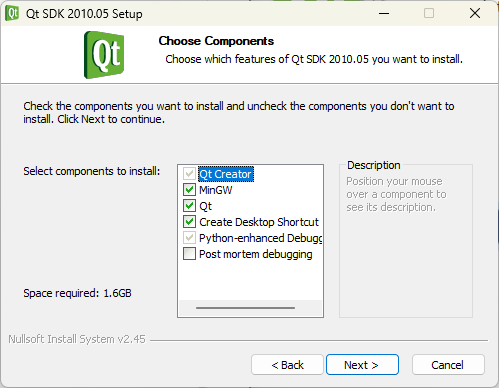
Task: Click the Description box hint text
Action: 396,194
